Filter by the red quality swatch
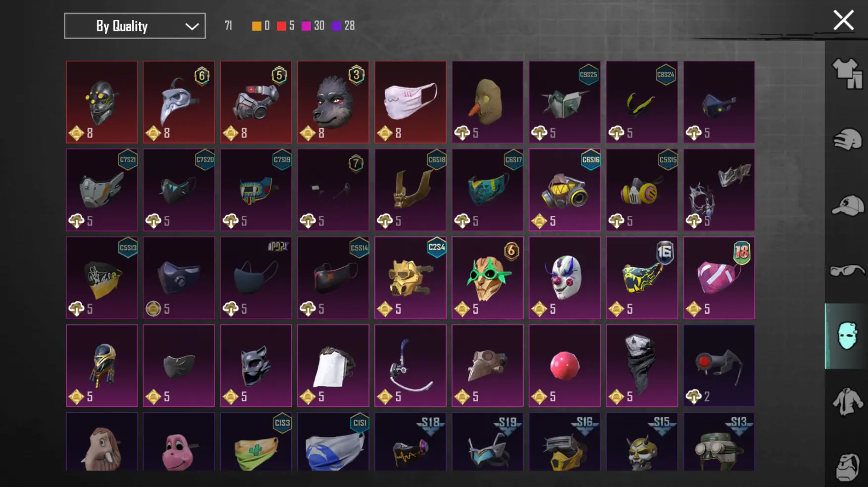 (x=281, y=26)
